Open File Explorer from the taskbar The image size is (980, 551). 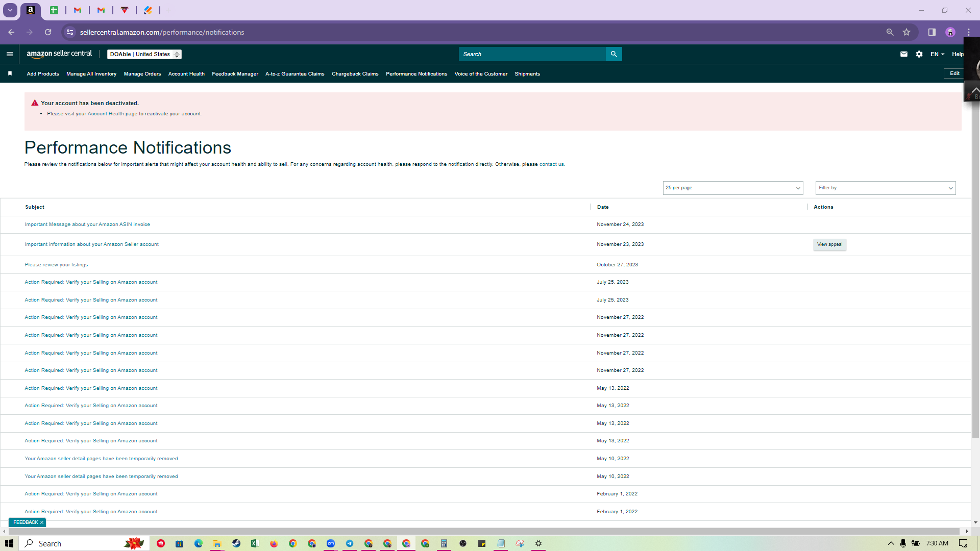pyautogui.click(x=217, y=543)
